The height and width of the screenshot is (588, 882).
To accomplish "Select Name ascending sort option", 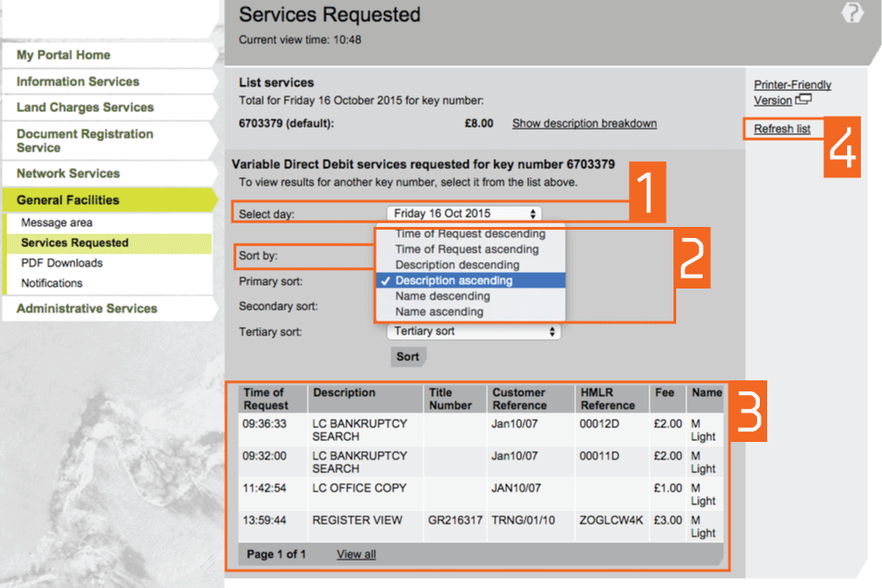I will [x=439, y=312].
